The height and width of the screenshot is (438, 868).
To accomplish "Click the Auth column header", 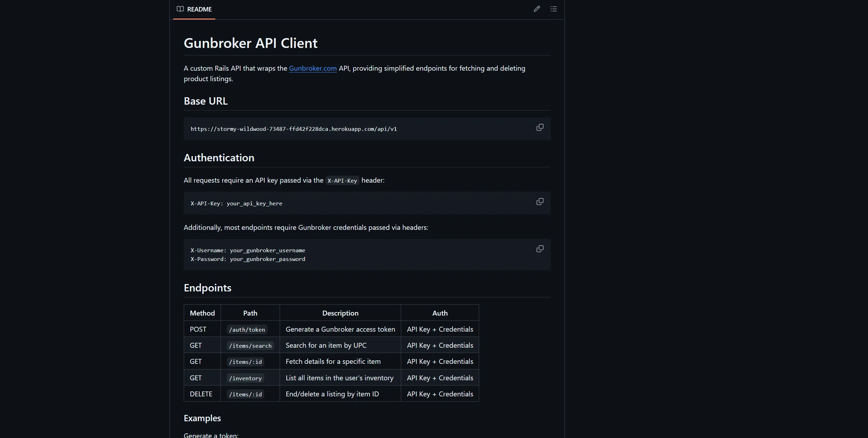I will coord(440,313).
